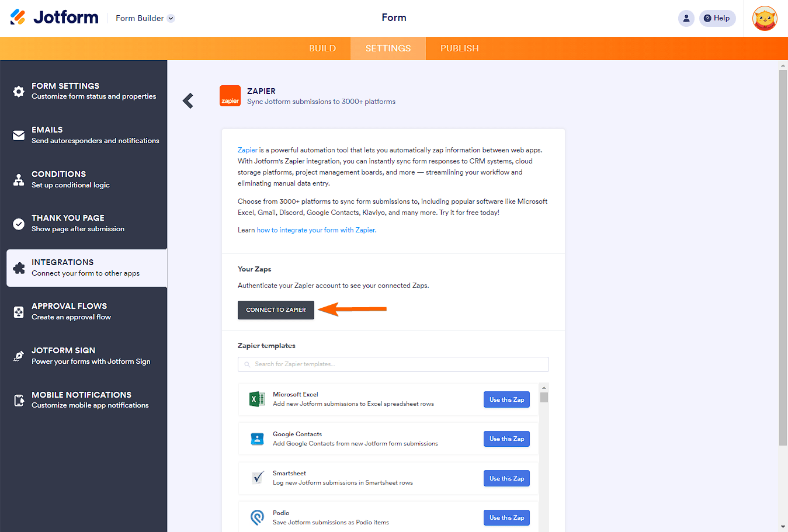The image size is (788, 532).
Task: Click the Form Settings gear icon
Action: (x=19, y=91)
